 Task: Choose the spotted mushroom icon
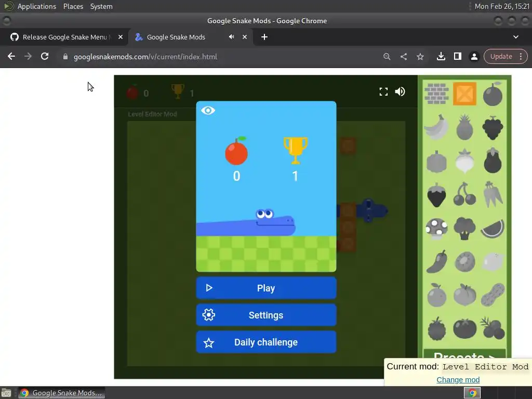point(436,229)
